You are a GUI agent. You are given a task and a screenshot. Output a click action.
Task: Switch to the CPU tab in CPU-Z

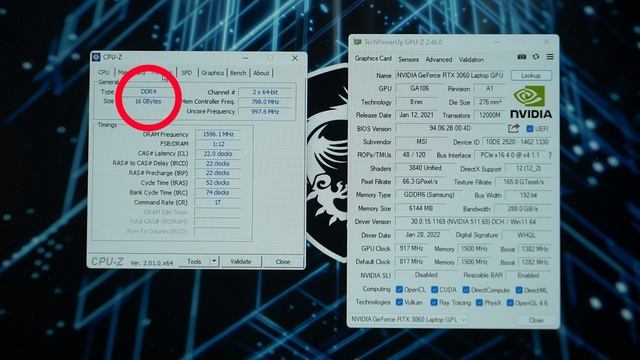pos(104,72)
